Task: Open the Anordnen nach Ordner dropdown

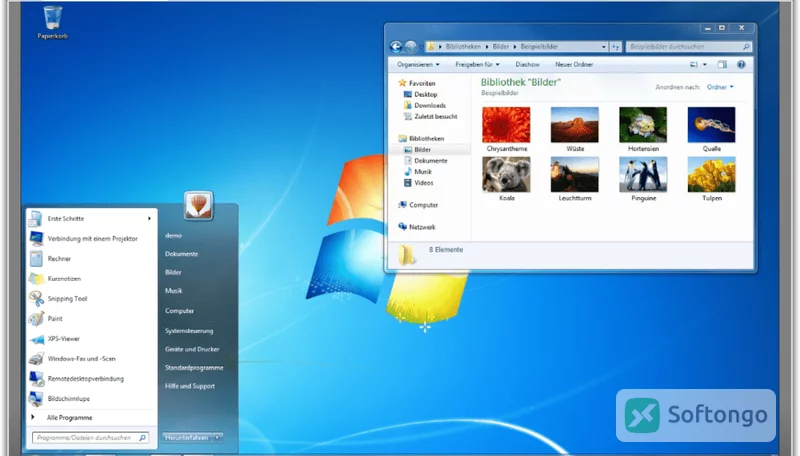Action: click(x=720, y=87)
